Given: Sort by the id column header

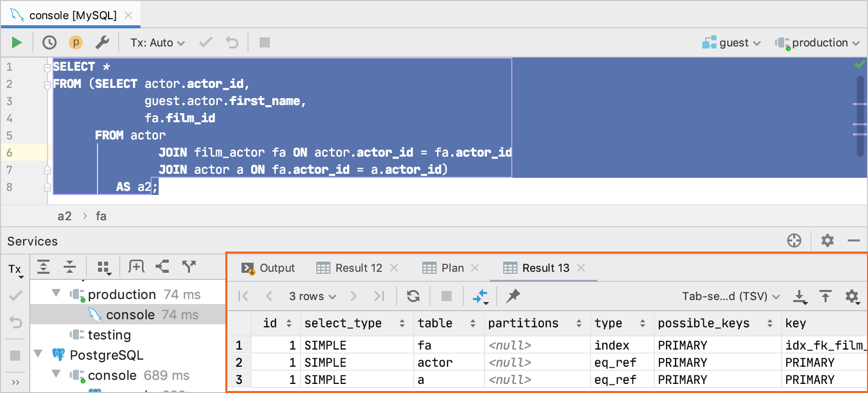Looking at the screenshot, I should pyautogui.click(x=276, y=323).
